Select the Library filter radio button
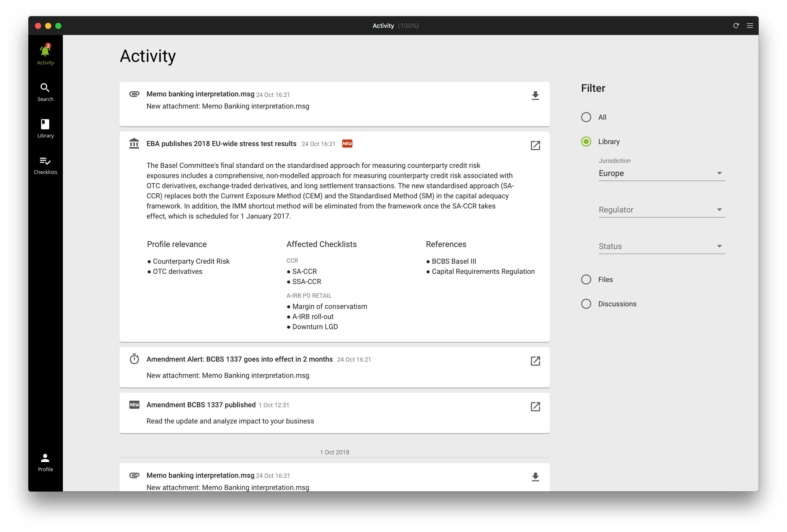This screenshot has width=787, height=532. point(586,141)
